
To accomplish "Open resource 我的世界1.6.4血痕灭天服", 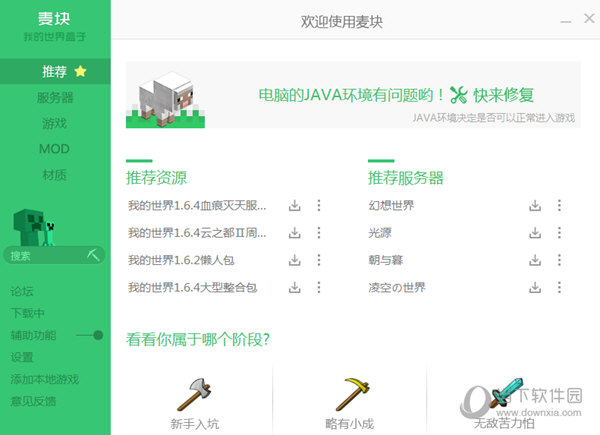I will click(x=197, y=205).
